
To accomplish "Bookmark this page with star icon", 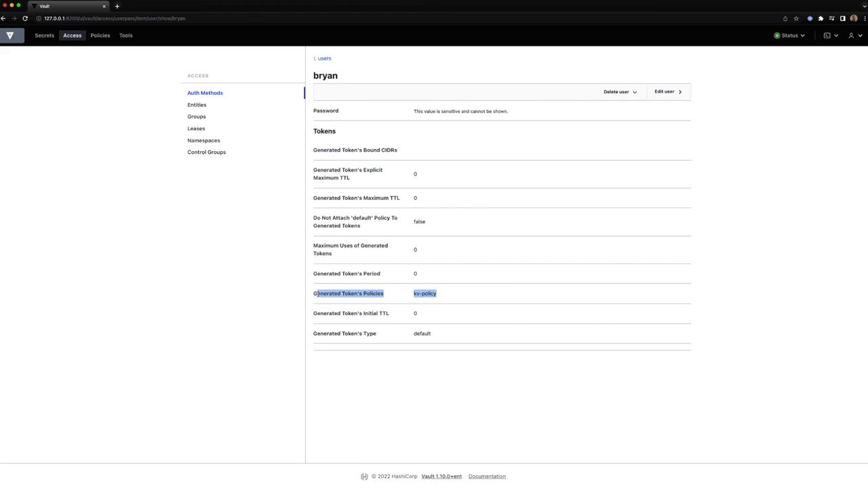I will tap(796, 18).
